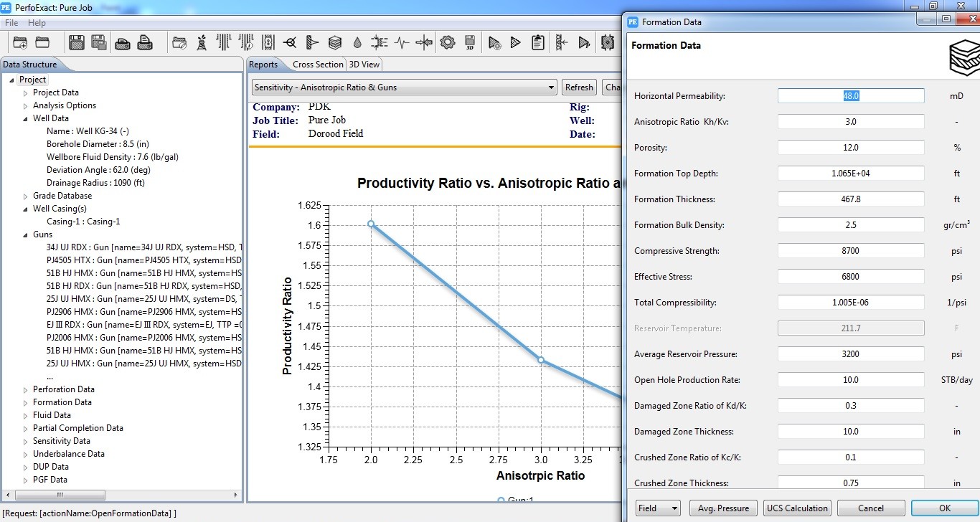Click the Save floppy disk icon
980x522 pixels.
tap(76, 43)
